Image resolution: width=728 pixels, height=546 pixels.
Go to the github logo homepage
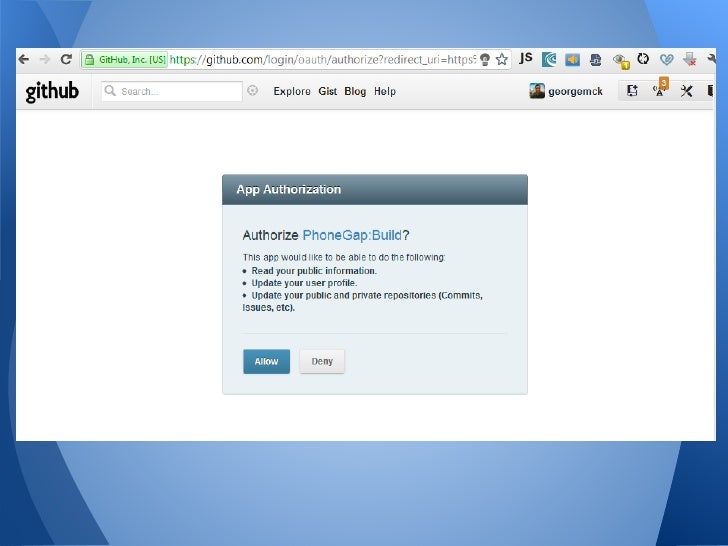tap(52, 91)
